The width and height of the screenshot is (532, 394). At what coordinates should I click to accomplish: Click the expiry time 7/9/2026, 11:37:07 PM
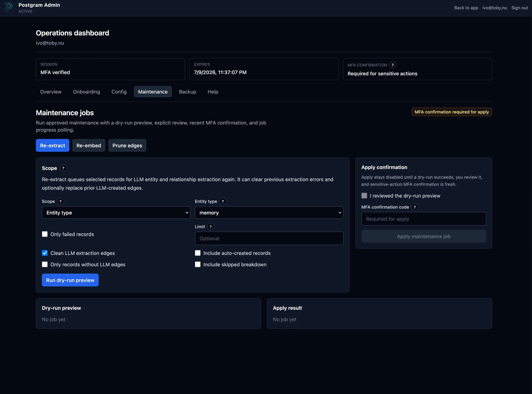click(x=220, y=72)
